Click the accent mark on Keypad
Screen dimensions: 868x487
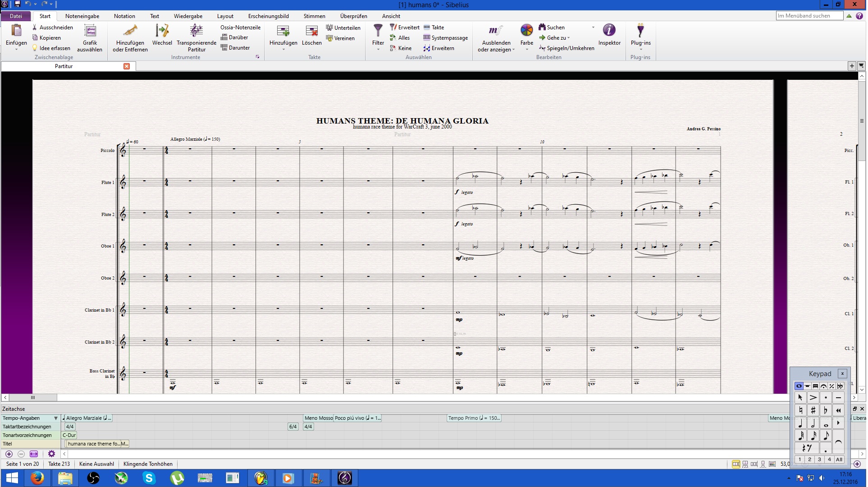[x=813, y=398]
